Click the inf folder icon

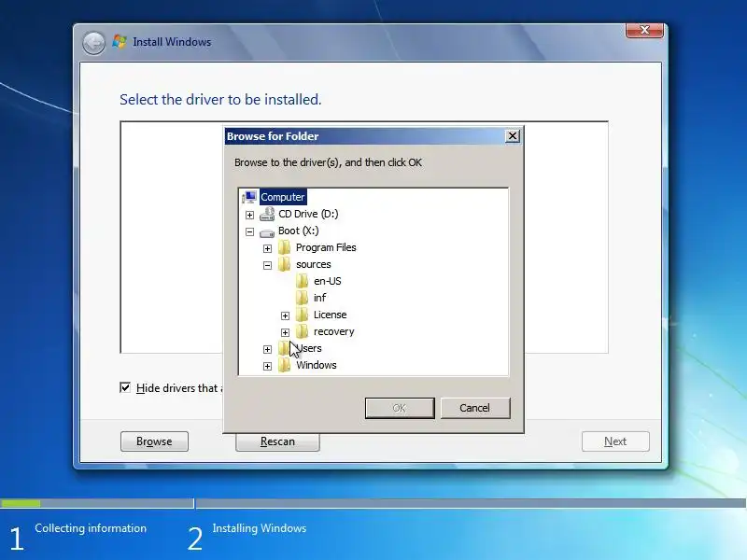(x=302, y=298)
